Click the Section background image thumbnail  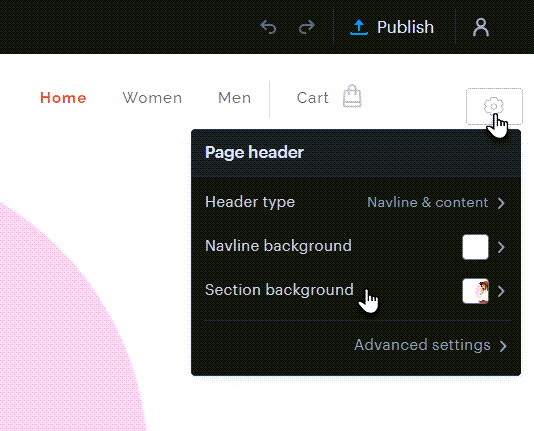[475, 291]
